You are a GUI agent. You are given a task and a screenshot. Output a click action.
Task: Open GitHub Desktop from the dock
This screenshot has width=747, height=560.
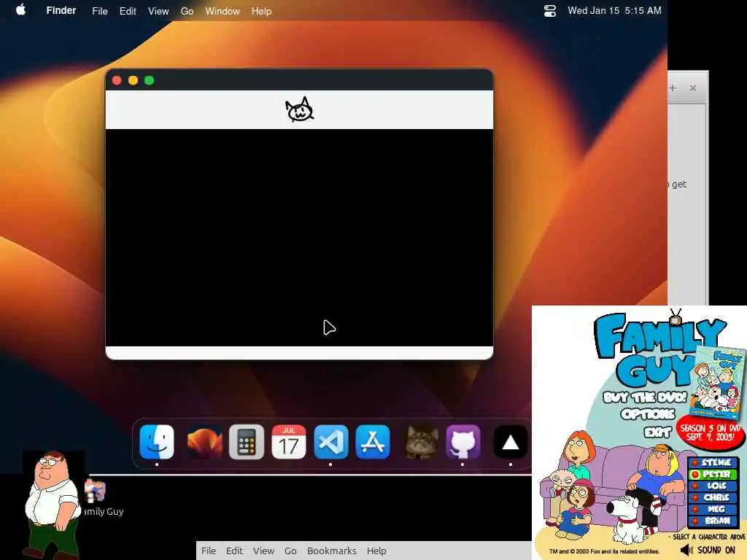tap(463, 441)
